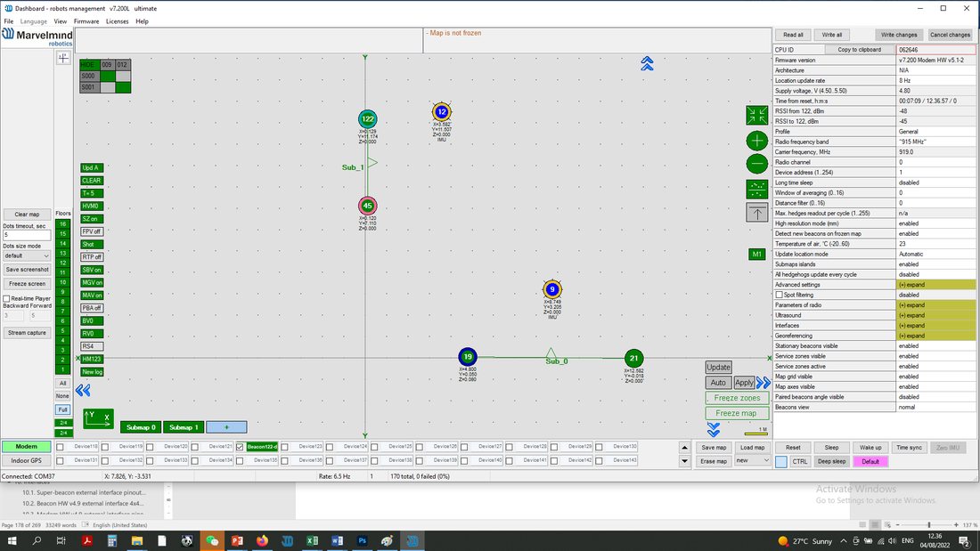Click the fit-to-screen arrows icon

click(757, 115)
